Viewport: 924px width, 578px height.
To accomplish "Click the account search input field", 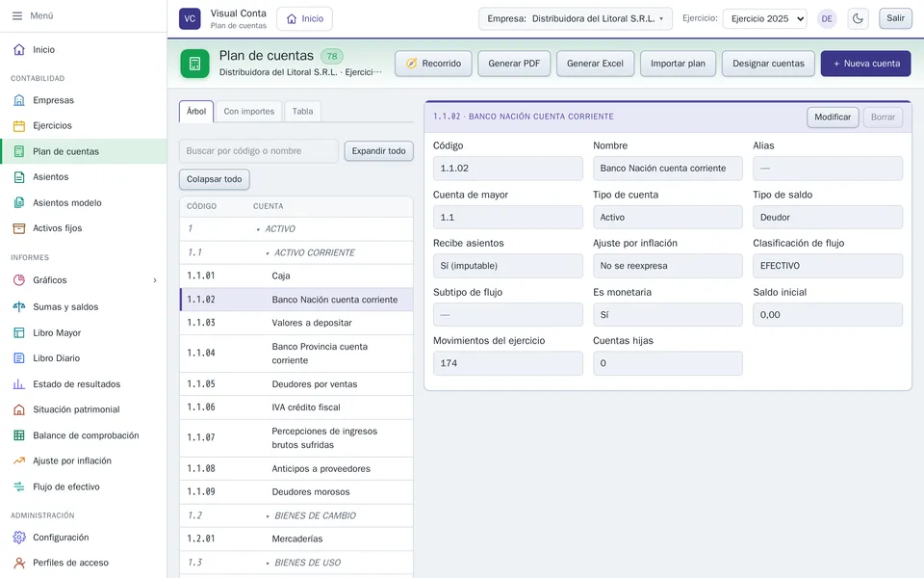I will pyautogui.click(x=259, y=151).
